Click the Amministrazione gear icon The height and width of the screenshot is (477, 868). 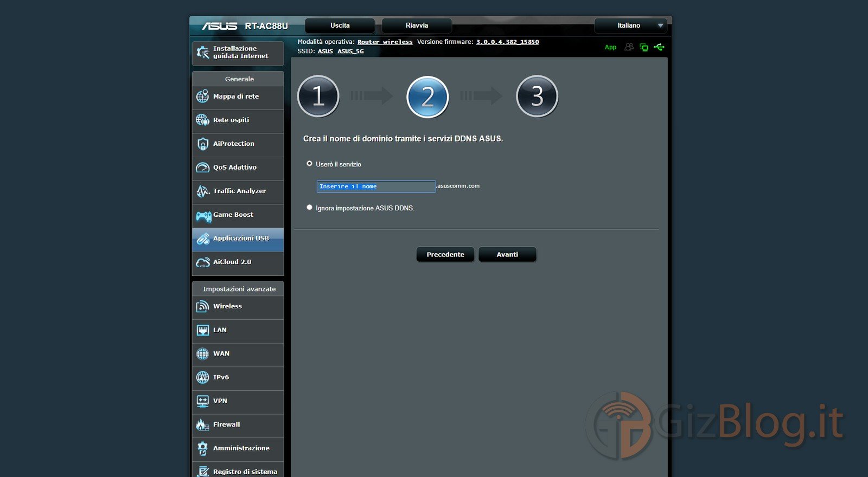[202, 448]
